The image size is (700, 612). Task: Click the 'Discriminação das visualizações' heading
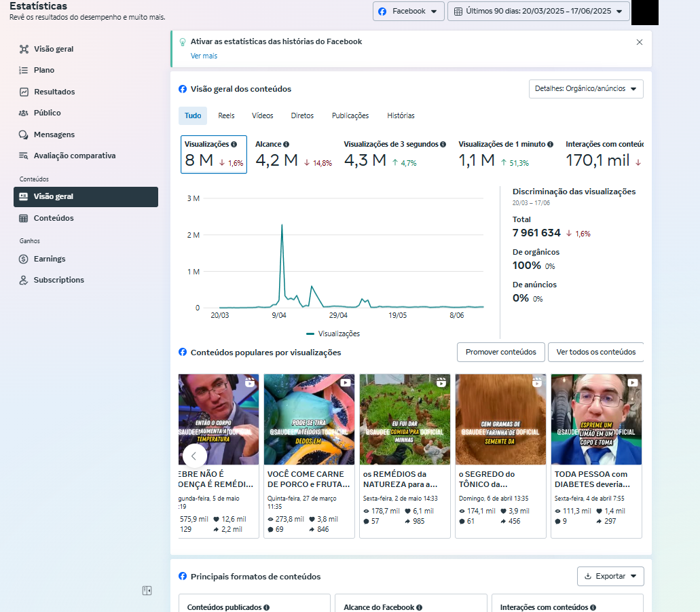click(x=574, y=192)
